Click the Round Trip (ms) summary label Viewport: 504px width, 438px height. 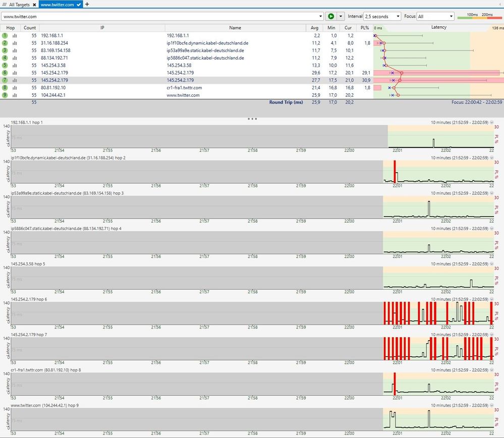click(x=286, y=102)
